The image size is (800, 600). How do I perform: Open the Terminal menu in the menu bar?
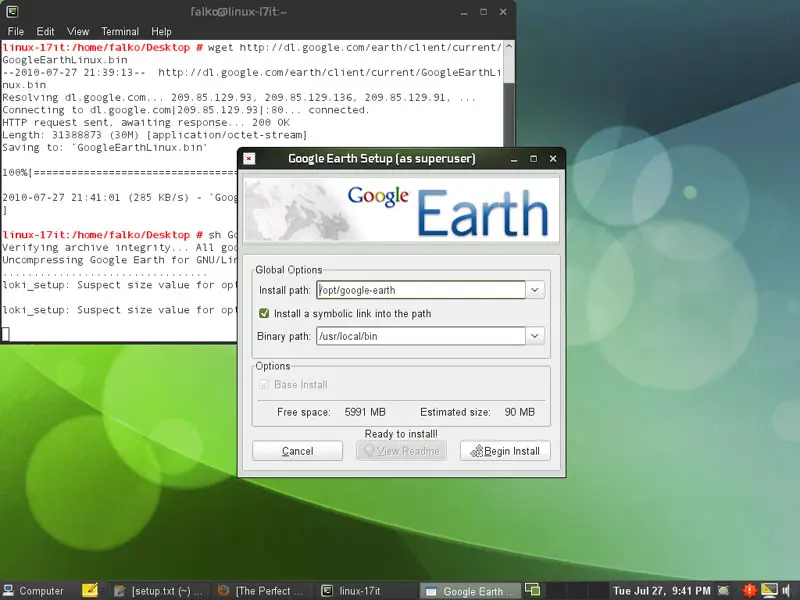tap(120, 31)
